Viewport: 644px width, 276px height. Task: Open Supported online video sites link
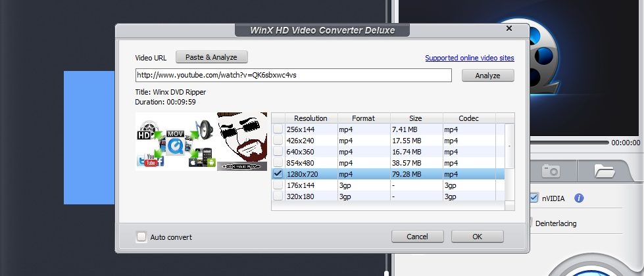point(469,58)
